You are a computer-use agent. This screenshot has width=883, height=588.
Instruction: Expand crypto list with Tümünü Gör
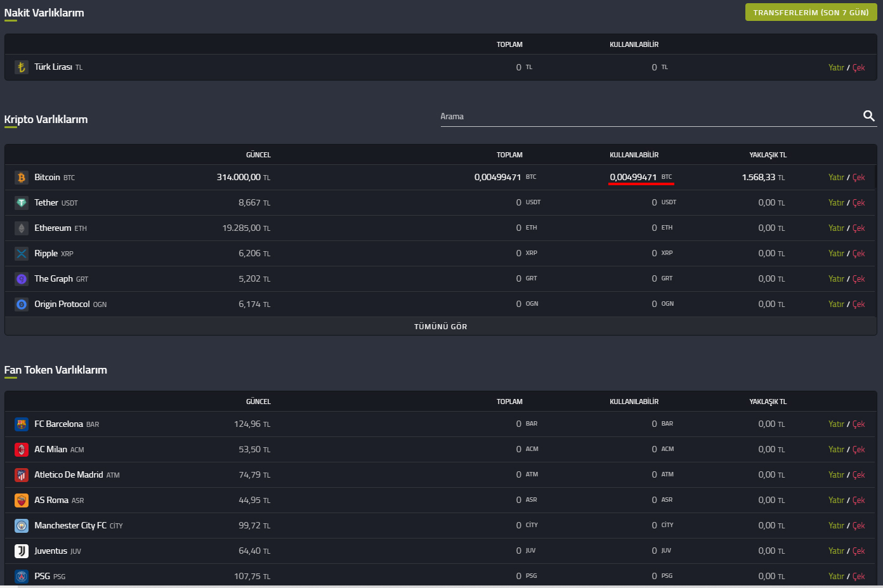(440, 327)
